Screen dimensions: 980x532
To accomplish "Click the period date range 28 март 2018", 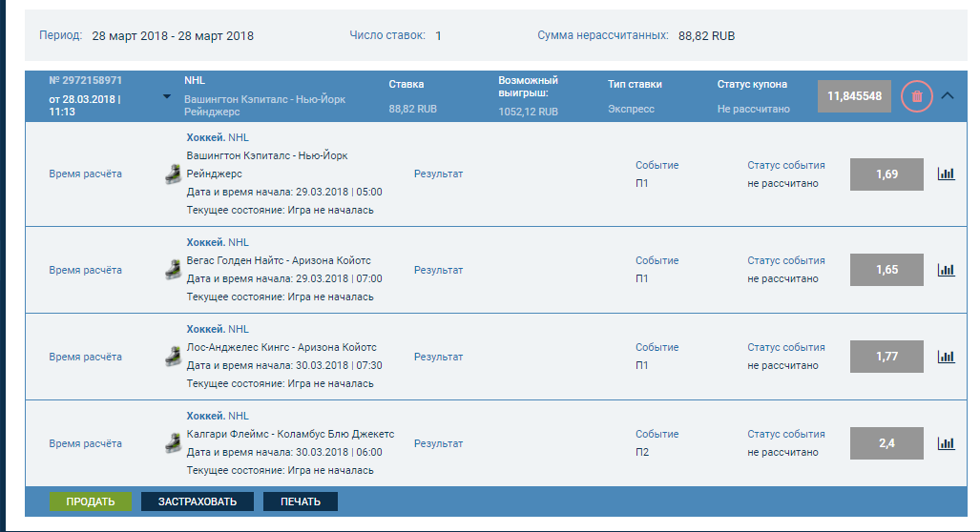I will coord(173,36).
